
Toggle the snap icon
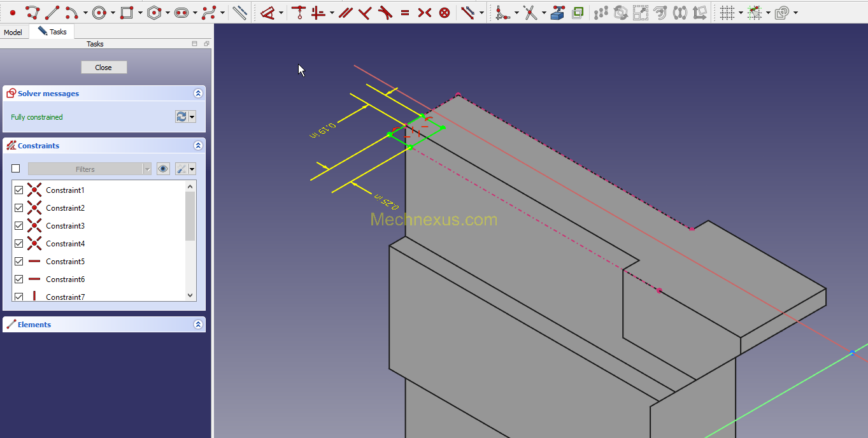pyautogui.click(x=755, y=12)
